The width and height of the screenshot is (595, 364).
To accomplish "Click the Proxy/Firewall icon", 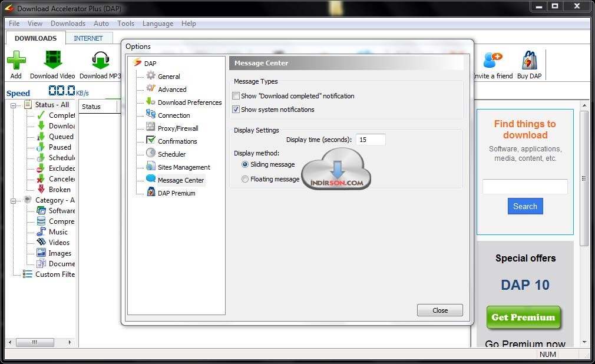I will pyautogui.click(x=151, y=127).
